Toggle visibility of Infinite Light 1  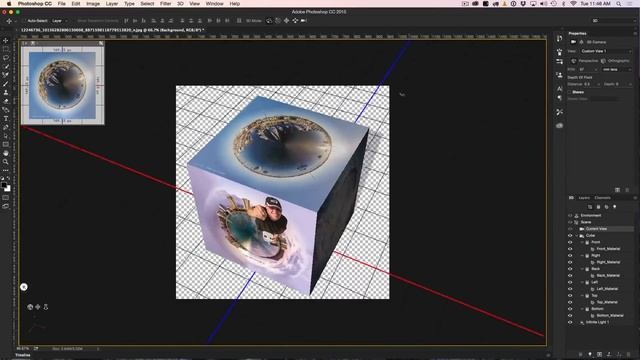pos(570,322)
